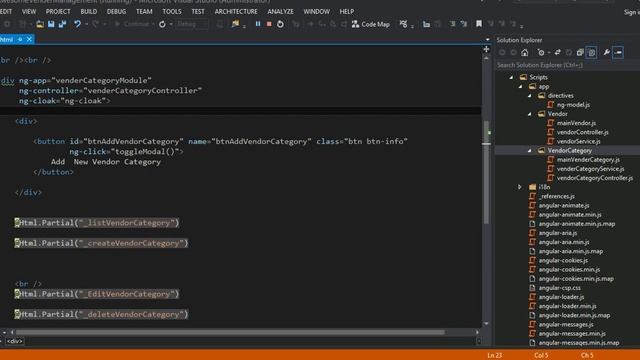Click the Pending Changes Filter clock icon

(541, 53)
